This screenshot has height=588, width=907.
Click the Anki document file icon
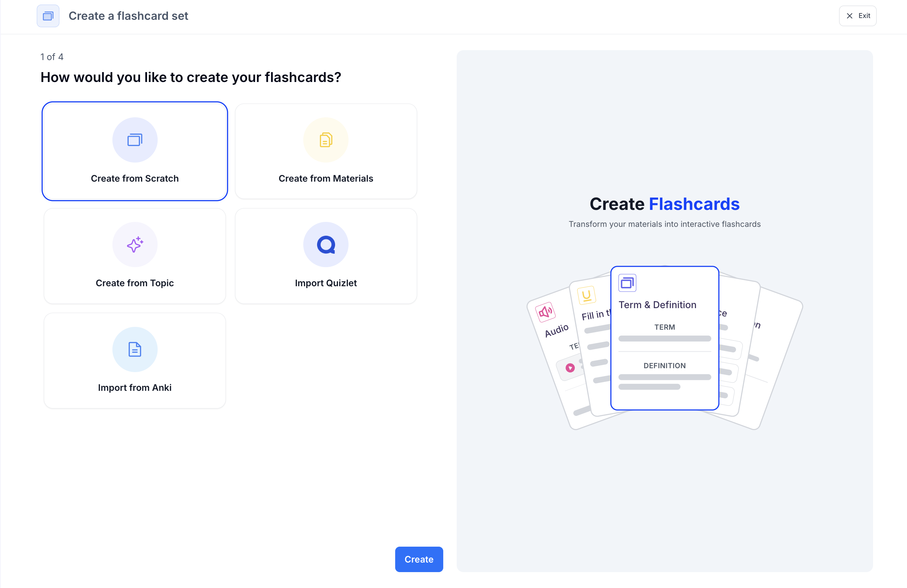coord(135,349)
